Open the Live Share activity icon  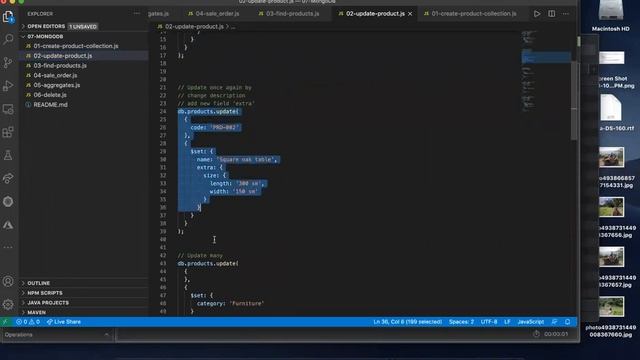click(8, 178)
